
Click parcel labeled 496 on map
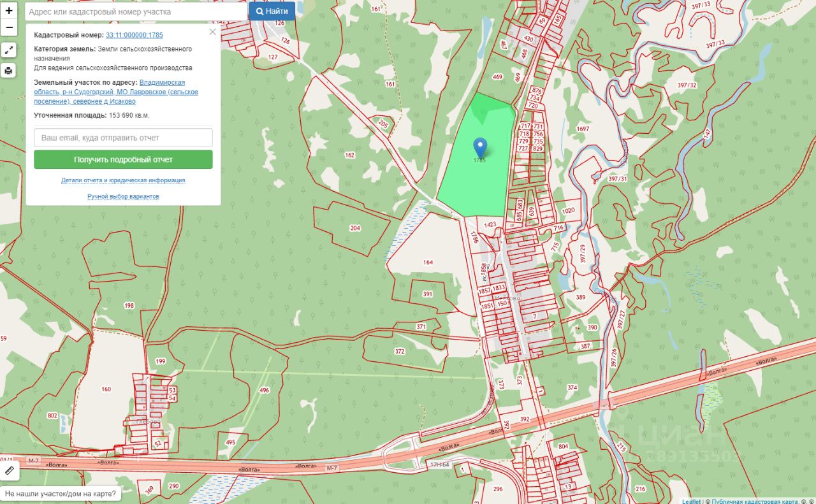[x=265, y=390]
